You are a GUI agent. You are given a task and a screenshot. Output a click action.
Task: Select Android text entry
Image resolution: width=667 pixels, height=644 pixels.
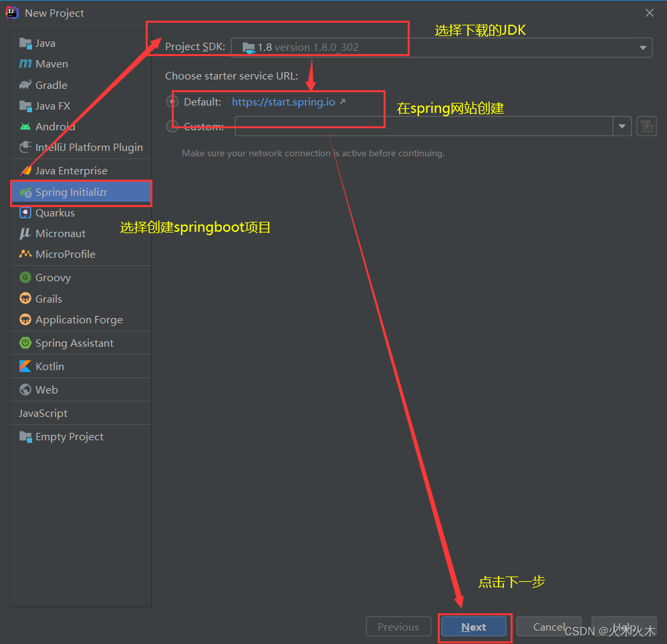tap(55, 127)
